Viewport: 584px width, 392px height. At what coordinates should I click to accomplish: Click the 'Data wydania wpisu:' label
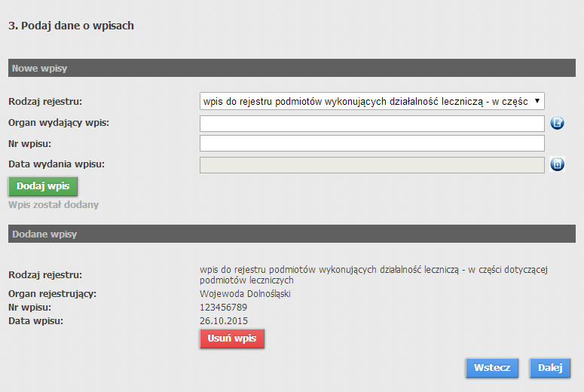coord(57,164)
